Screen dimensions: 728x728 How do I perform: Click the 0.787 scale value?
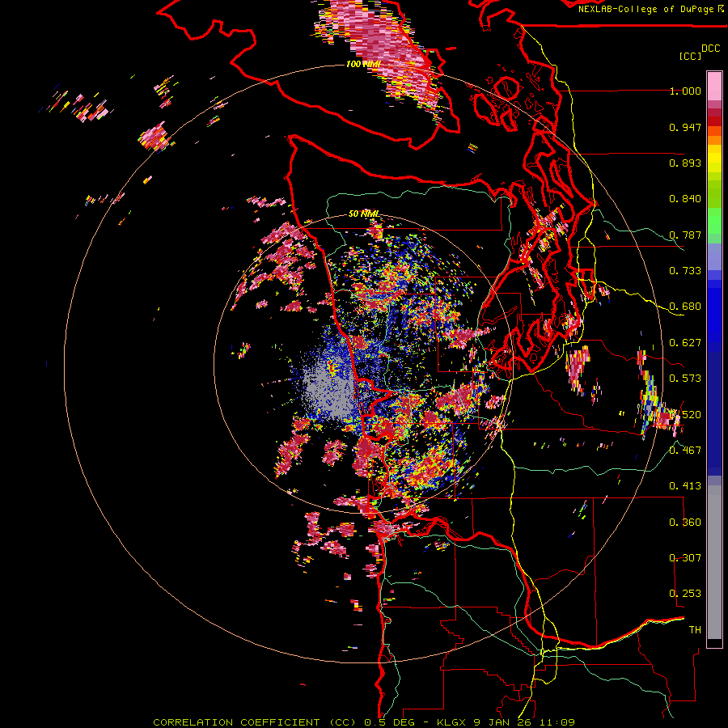click(685, 235)
